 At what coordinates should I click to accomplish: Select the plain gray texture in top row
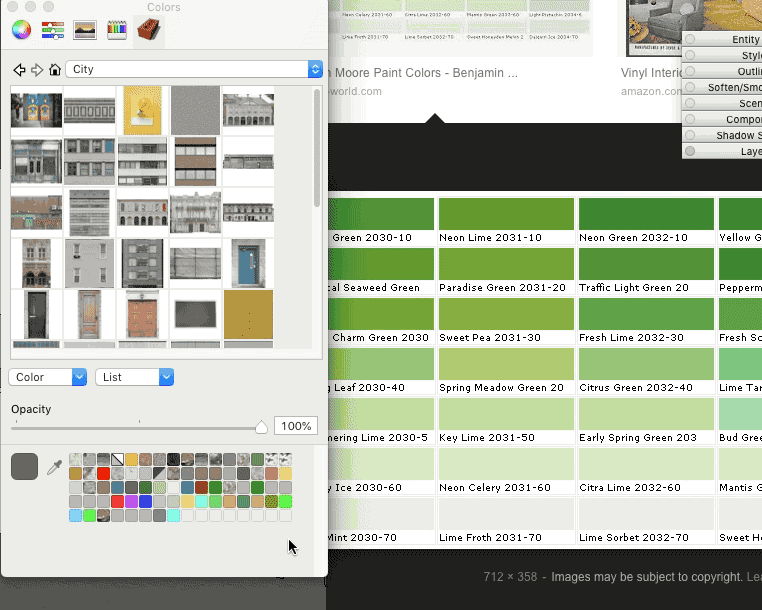tap(195, 110)
